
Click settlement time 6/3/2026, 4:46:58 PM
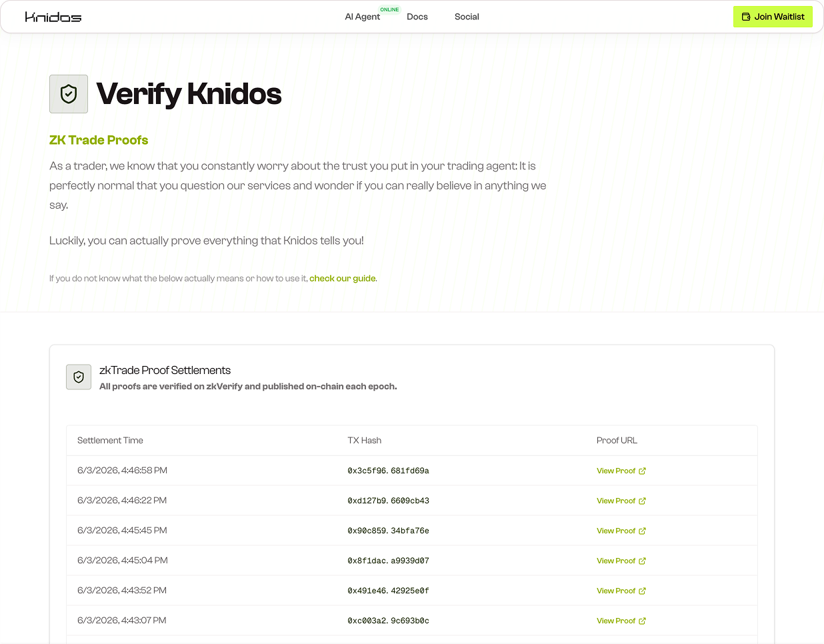pyautogui.click(x=122, y=471)
